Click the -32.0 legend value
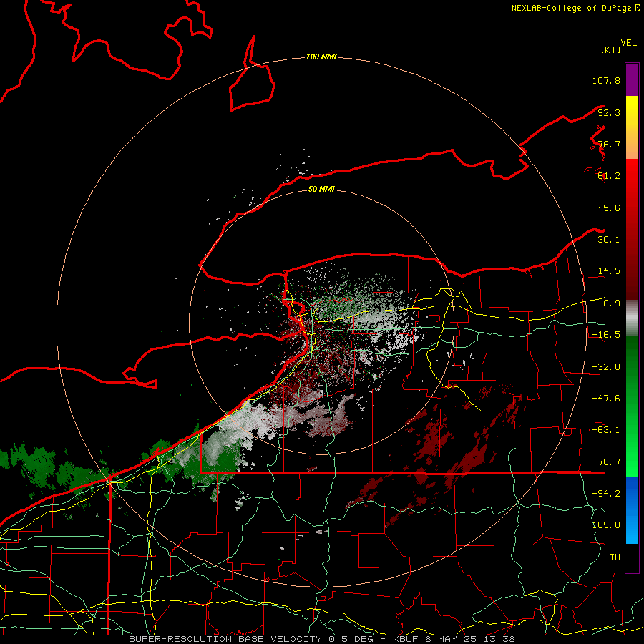This screenshot has height=644, width=644. tap(606, 367)
